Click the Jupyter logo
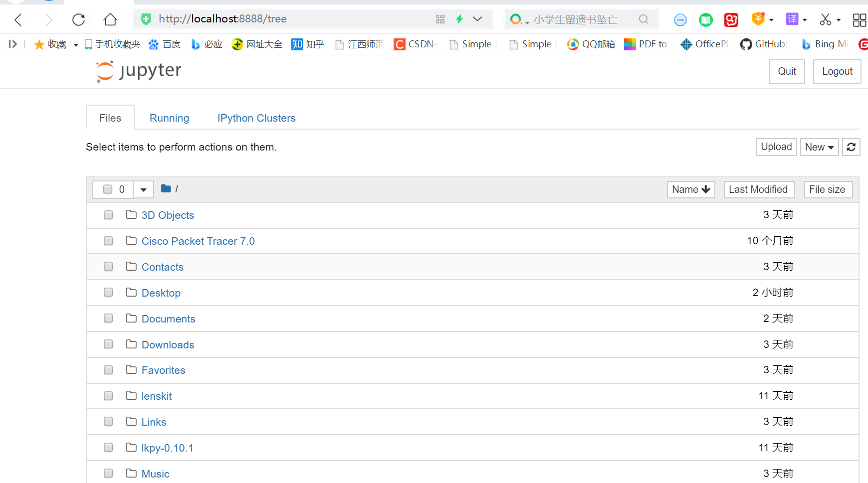This screenshot has height=483, width=868. 138,71
